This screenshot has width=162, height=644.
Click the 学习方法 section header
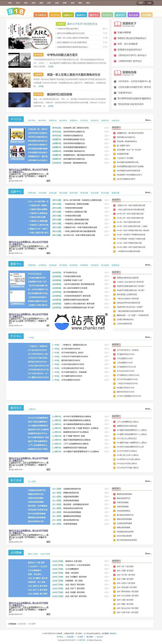[16, 119]
